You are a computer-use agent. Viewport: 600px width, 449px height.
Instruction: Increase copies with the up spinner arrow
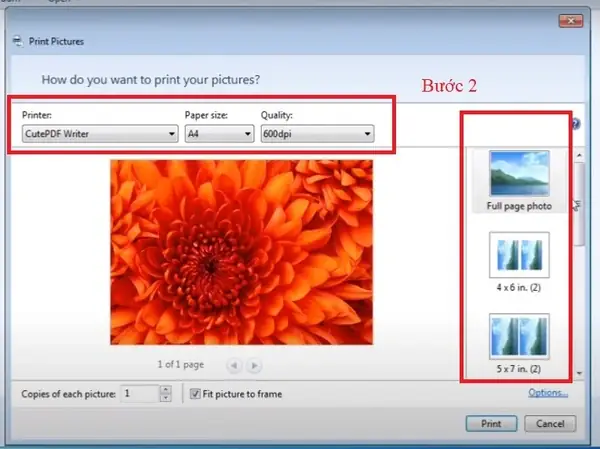pos(166,390)
